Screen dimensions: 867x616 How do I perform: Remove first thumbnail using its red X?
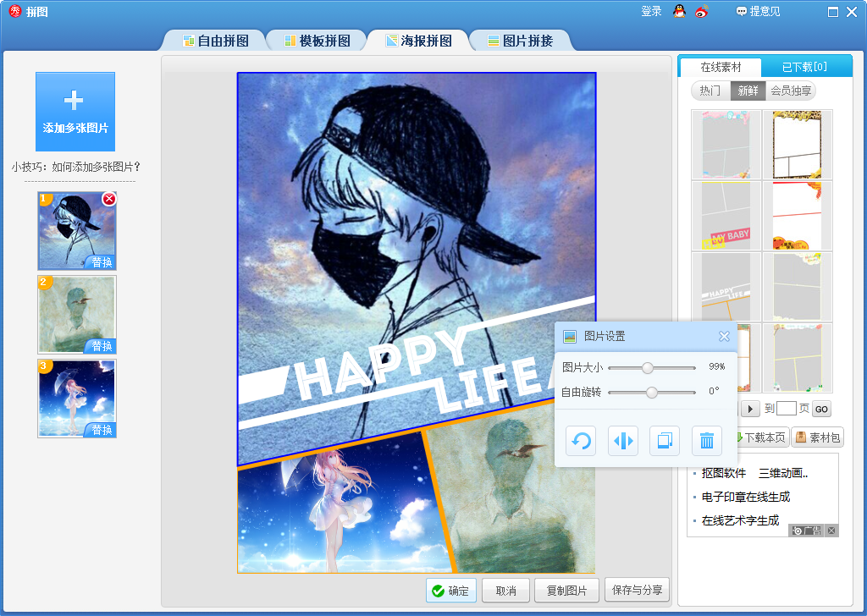point(108,199)
